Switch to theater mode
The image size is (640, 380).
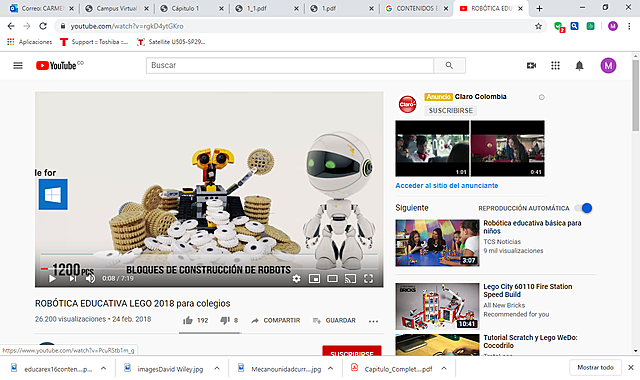click(x=332, y=278)
